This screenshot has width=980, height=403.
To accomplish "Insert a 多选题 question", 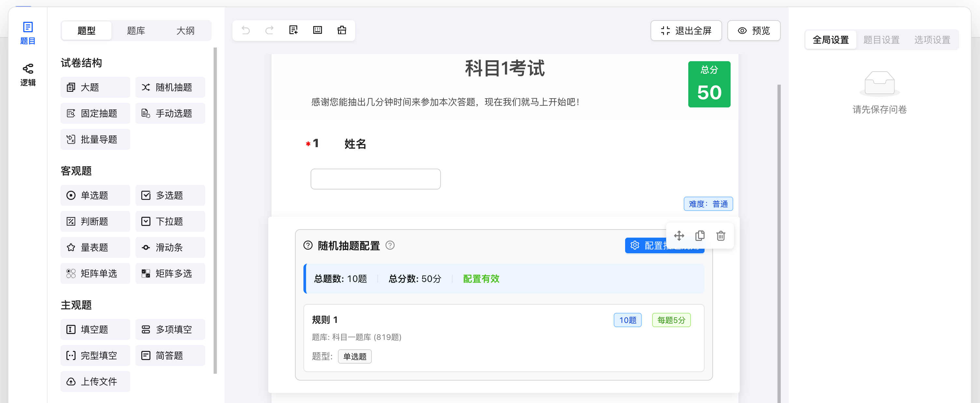I will coord(170,195).
